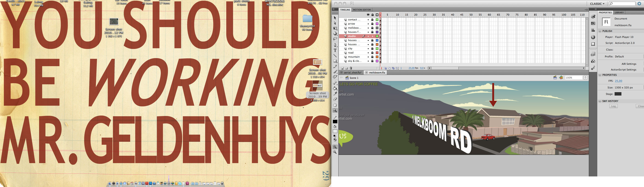Open the LIBRARY tab

click(619, 12)
